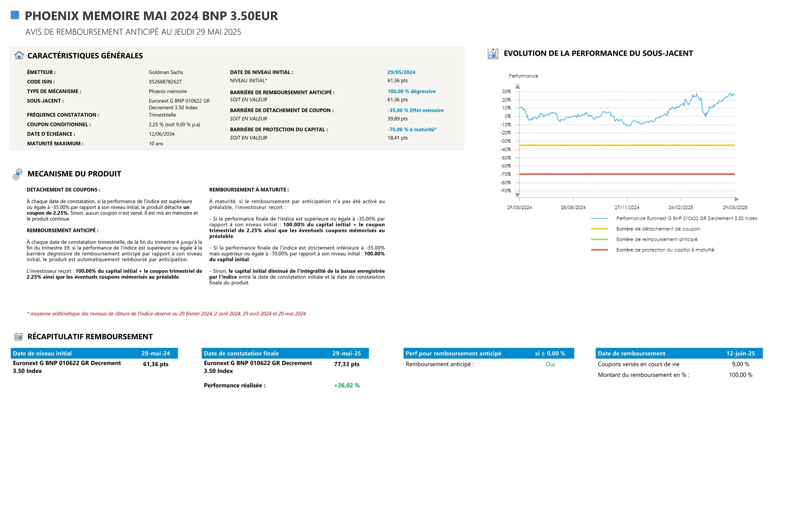Click the blue square beside the product title
812x509 pixels.
15,15
